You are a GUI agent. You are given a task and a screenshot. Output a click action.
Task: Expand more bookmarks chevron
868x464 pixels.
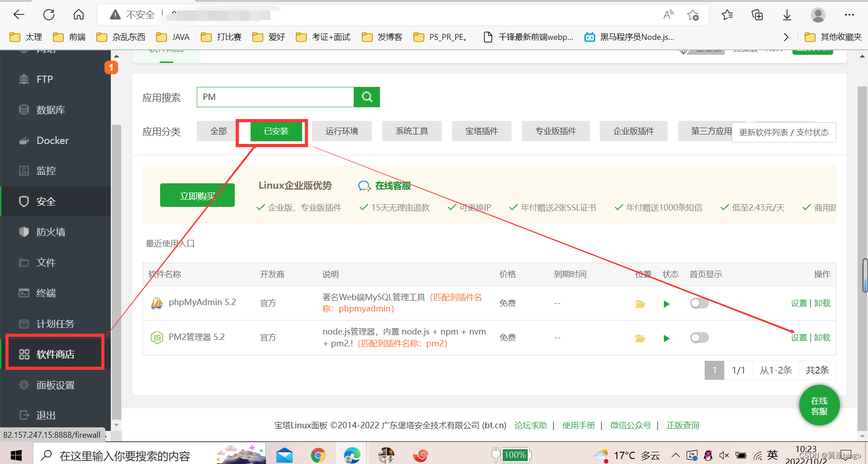pyautogui.click(x=786, y=37)
